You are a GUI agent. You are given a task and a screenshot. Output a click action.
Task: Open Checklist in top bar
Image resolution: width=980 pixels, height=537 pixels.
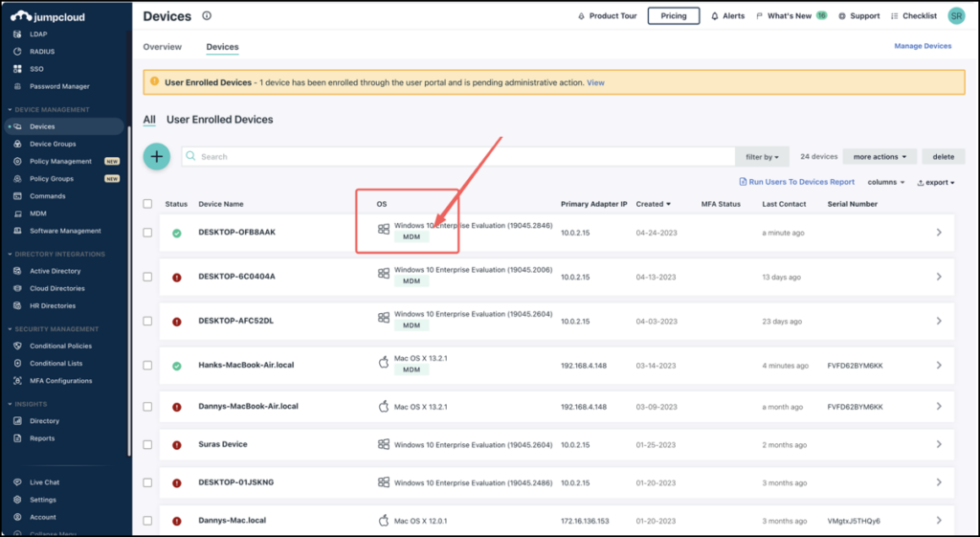[x=913, y=16]
